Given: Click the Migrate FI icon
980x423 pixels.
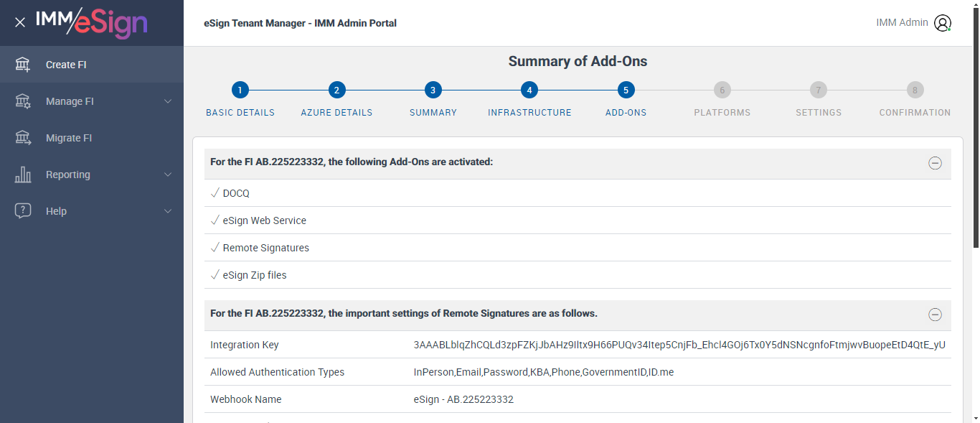Looking at the screenshot, I should tap(23, 138).
